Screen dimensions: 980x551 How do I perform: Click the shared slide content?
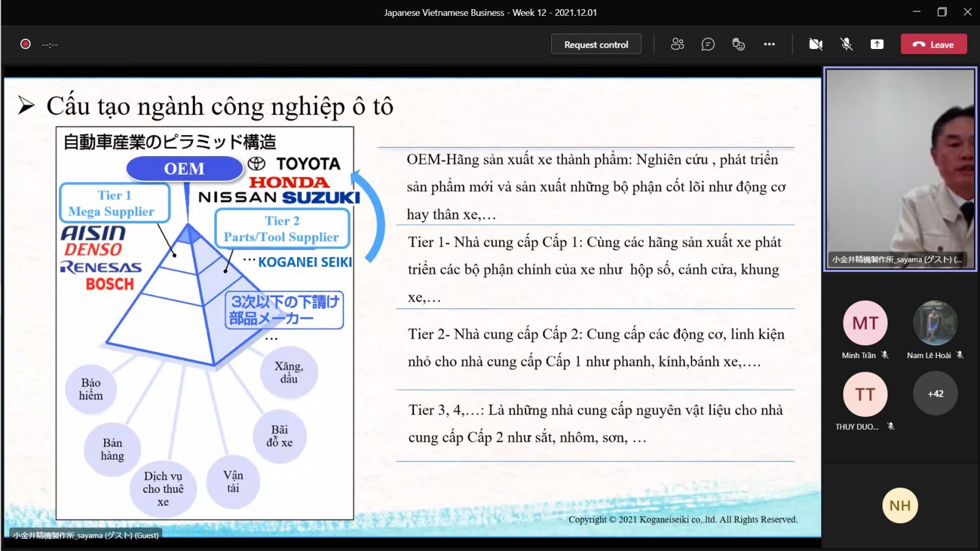coord(412,306)
